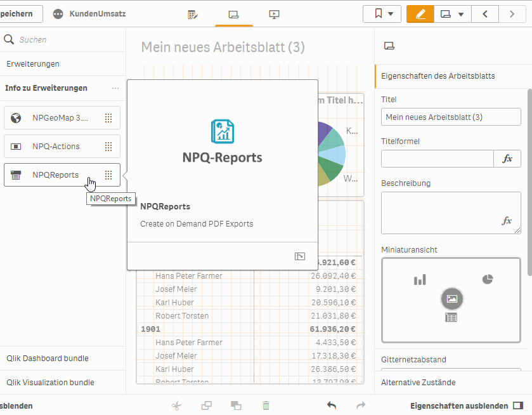Click the copy icon in bottom toolbar
This screenshot has width=532, height=415.
(206, 405)
